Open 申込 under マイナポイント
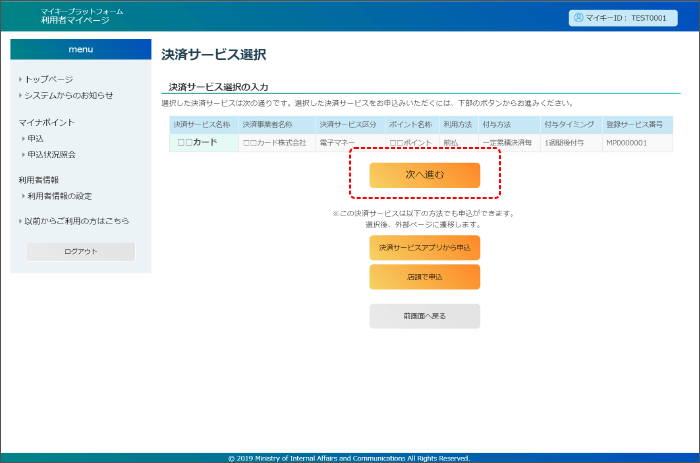The width and height of the screenshot is (700, 463). pos(35,139)
